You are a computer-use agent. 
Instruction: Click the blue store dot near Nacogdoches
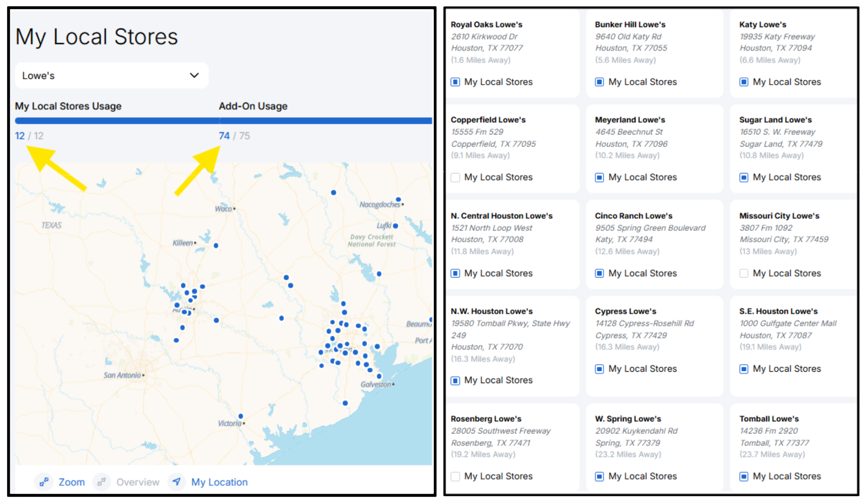(x=398, y=199)
